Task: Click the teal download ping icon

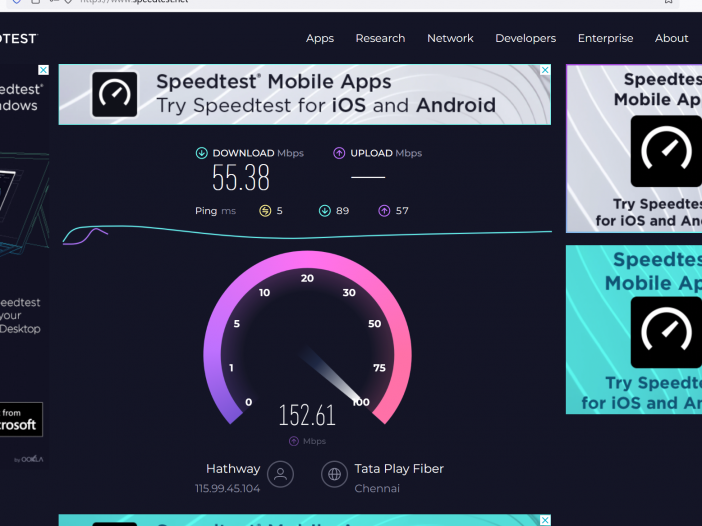Action: click(x=325, y=211)
